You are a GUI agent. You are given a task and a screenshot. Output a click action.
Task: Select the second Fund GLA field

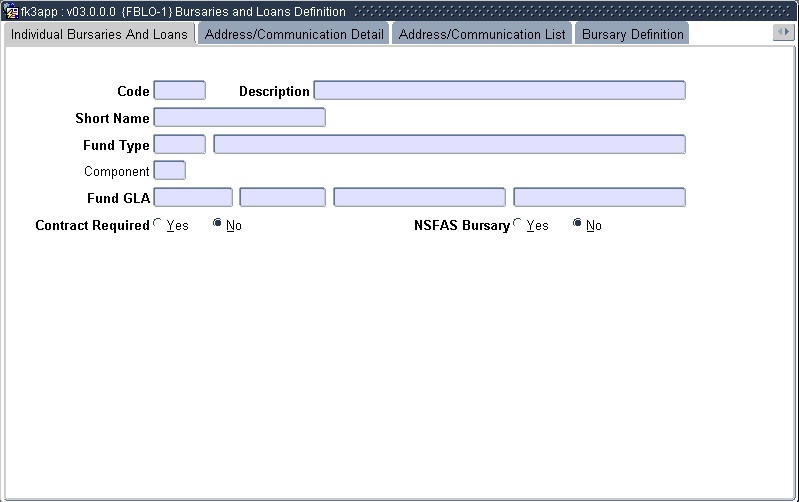(x=282, y=198)
